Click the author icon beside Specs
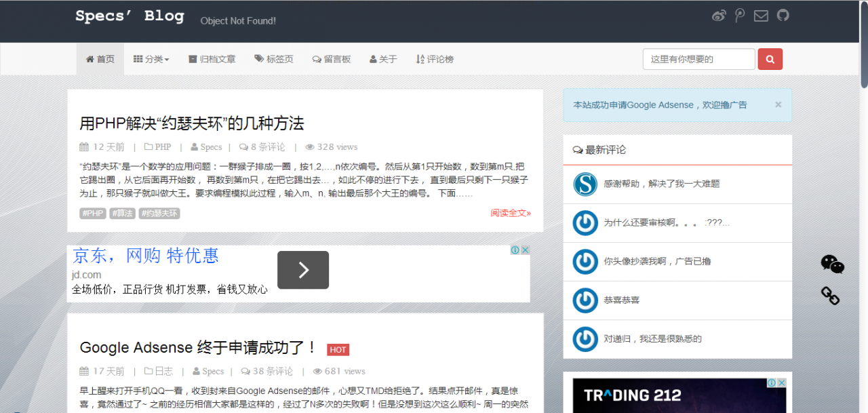868x413 pixels. coord(195,146)
